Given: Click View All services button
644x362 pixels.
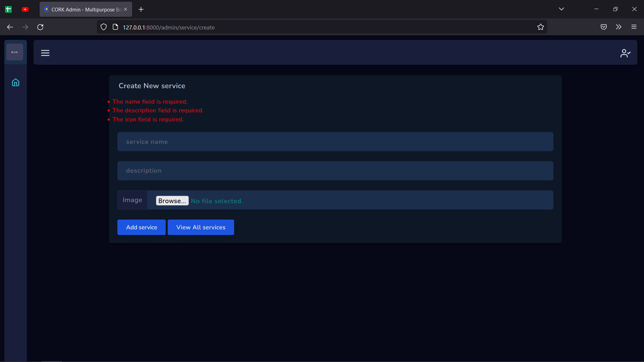Looking at the screenshot, I should tap(201, 227).
